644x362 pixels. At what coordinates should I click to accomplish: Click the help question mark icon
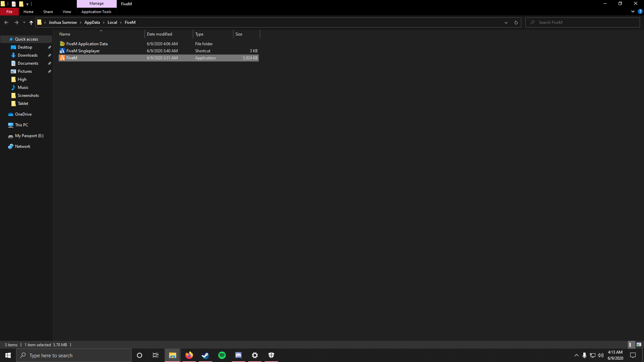click(x=640, y=11)
